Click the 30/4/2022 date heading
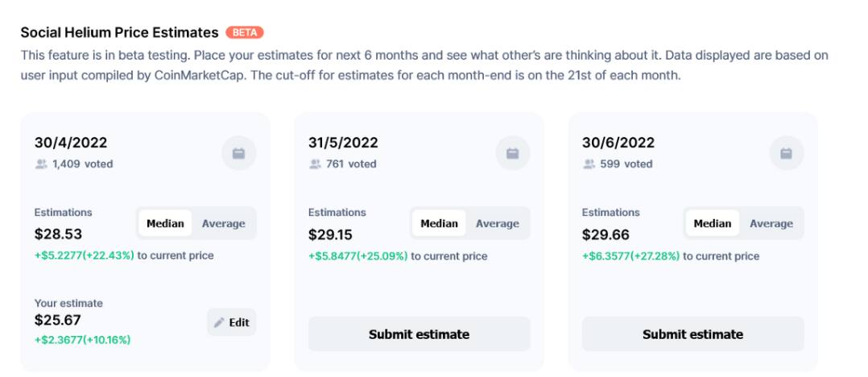Screen dimensions: 868x377 coord(71,143)
